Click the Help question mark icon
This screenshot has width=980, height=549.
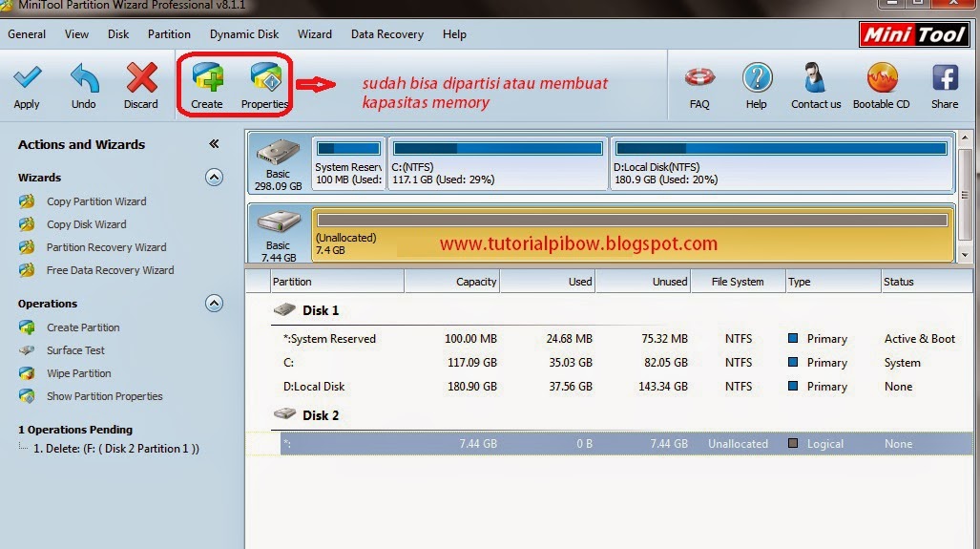(x=757, y=78)
